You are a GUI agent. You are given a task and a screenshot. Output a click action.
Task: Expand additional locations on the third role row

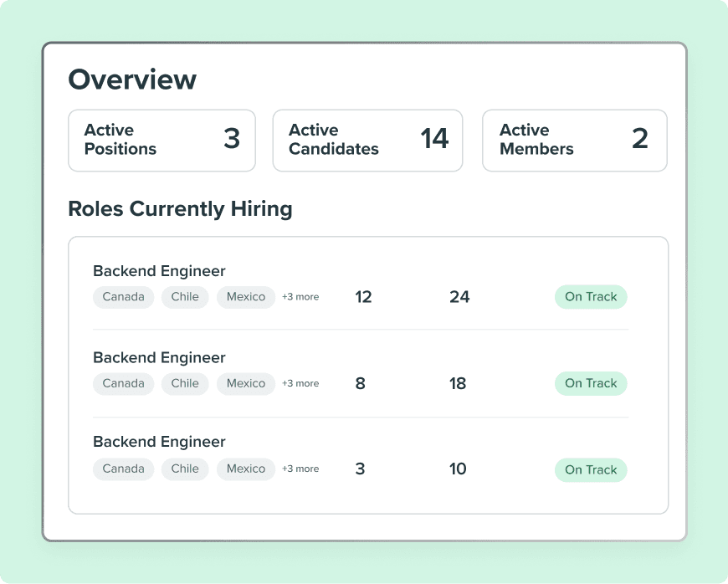[x=300, y=469]
